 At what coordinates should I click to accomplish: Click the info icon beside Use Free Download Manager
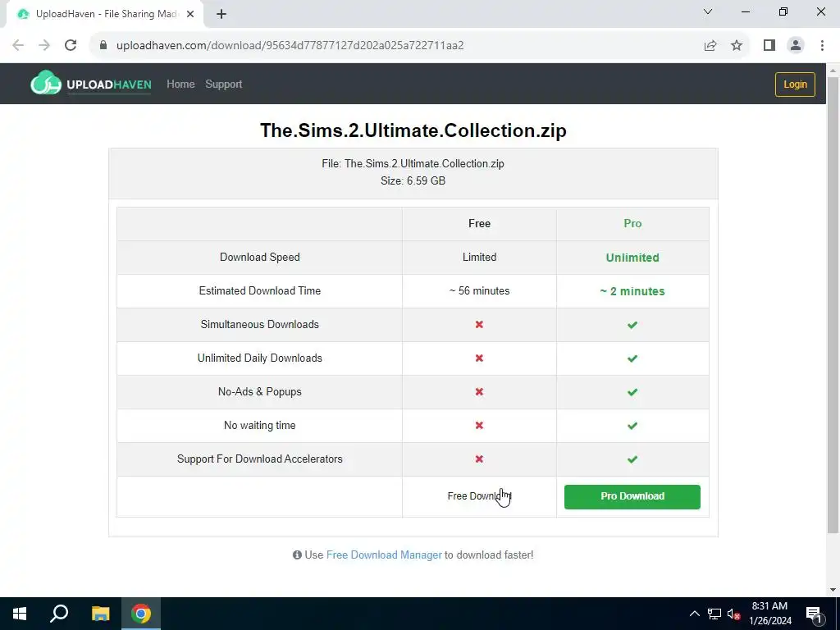pyautogui.click(x=297, y=555)
